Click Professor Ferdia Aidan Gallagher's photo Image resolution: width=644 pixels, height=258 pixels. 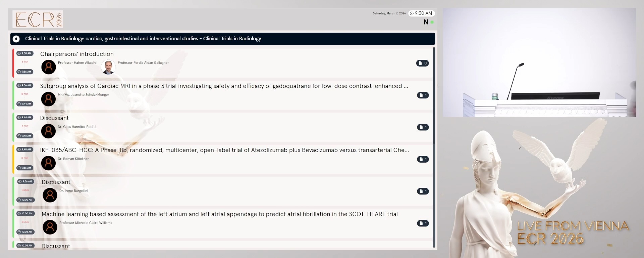108,67
